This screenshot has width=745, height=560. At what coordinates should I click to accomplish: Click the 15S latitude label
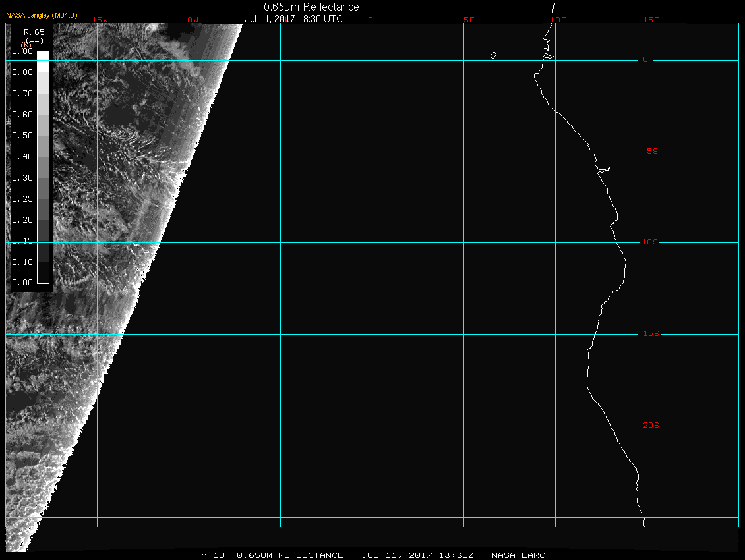(650, 334)
